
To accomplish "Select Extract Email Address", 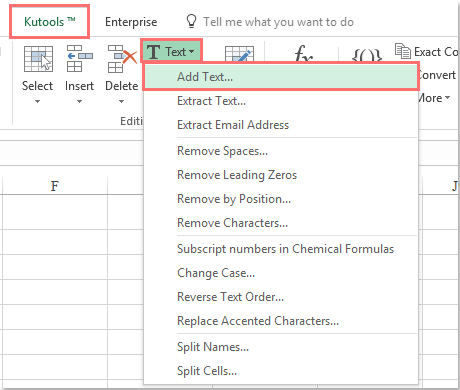I will (x=281, y=125).
